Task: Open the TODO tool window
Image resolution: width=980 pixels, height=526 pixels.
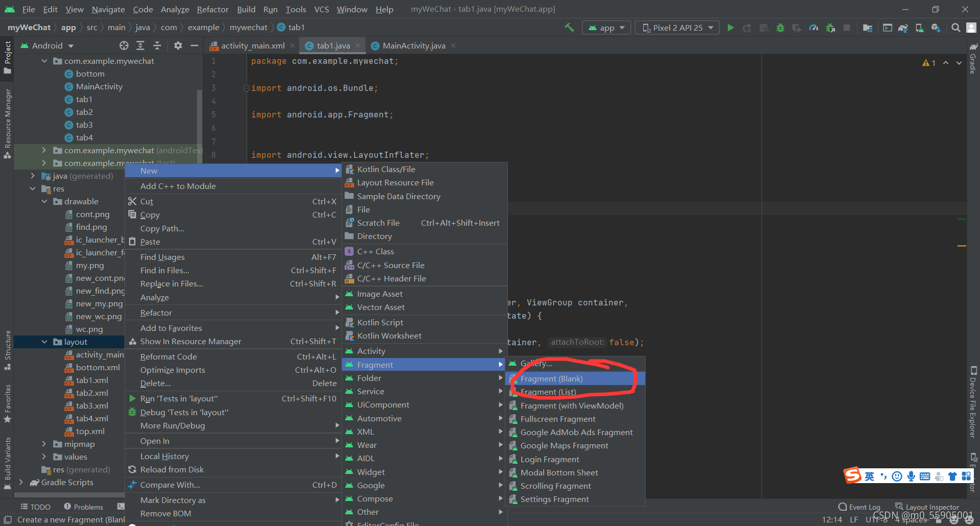Action: tap(35, 507)
